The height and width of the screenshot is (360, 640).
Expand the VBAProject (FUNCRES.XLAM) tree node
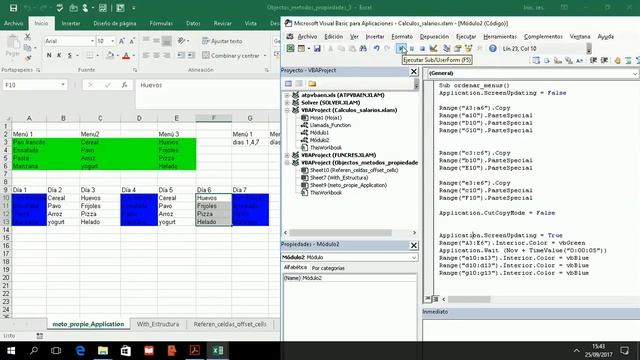coord(287,155)
